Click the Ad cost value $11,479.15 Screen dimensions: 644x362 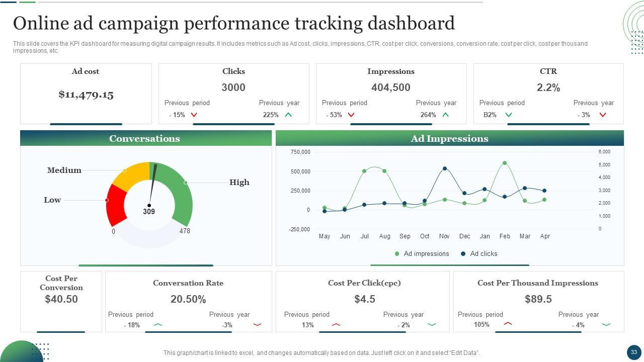[86, 95]
